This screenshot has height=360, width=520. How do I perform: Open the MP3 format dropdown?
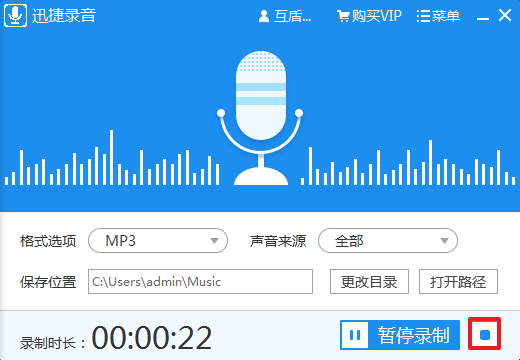158,241
